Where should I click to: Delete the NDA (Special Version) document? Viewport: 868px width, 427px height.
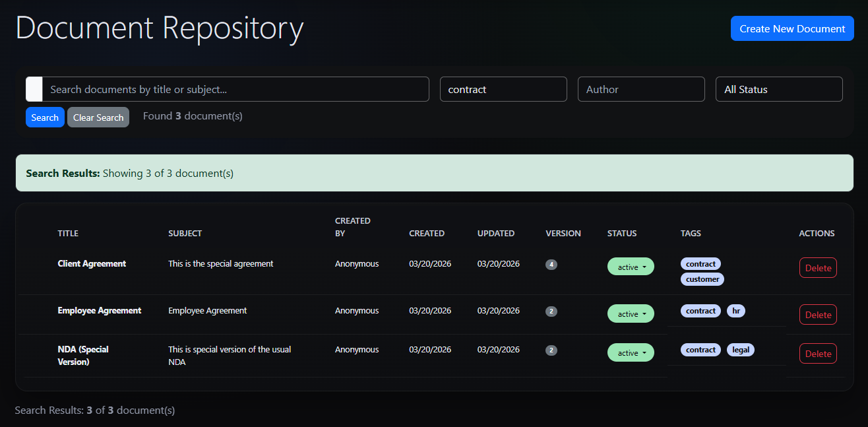pos(818,353)
